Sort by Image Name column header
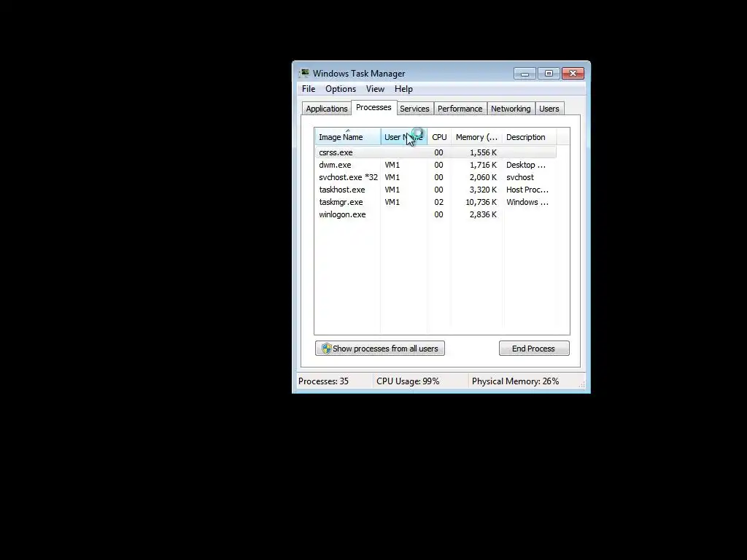Viewport: 747px width, 560px height. [347, 137]
